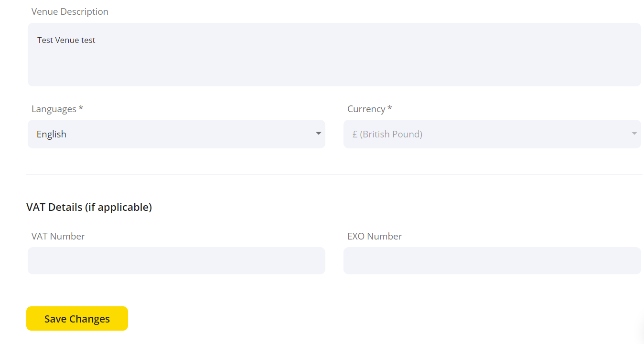Click the 'English' selected value text
Screen dimensions: 644x344
[52, 134]
